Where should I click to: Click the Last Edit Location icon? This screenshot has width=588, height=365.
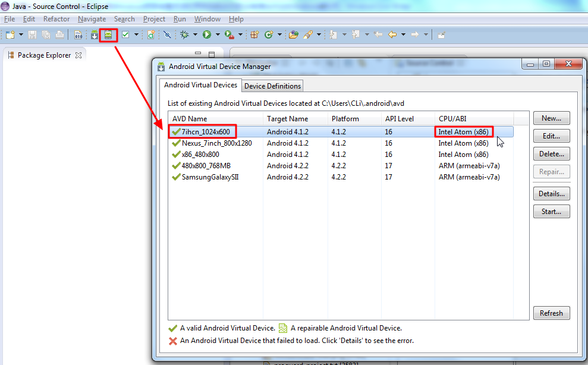click(378, 35)
